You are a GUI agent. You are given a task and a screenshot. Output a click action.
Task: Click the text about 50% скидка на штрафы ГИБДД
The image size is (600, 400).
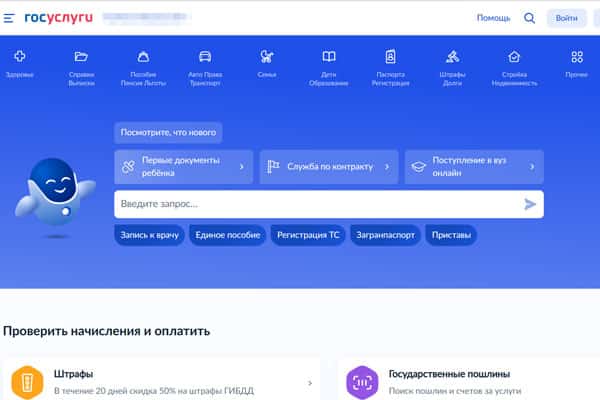point(154,391)
